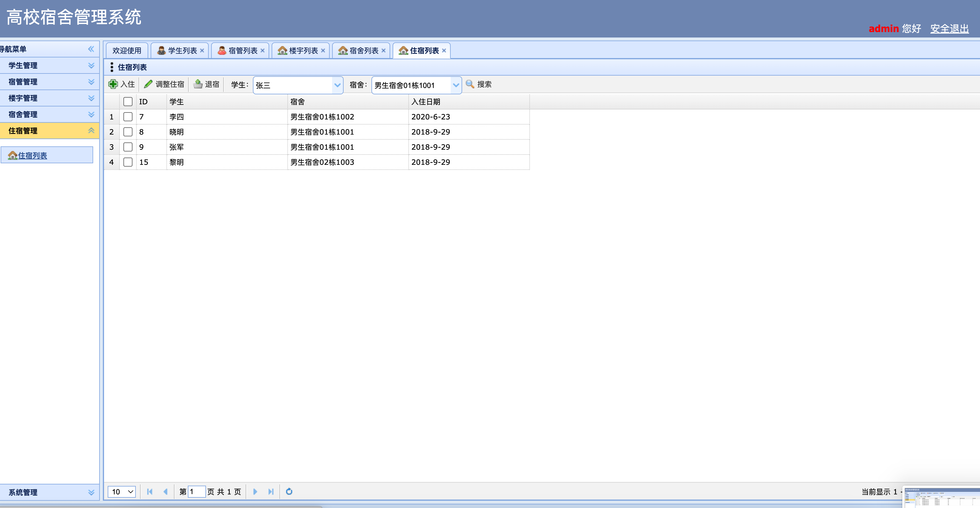Open page size dropdown showing 10
This screenshot has width=980, height=508.
[x=122, y=491]
